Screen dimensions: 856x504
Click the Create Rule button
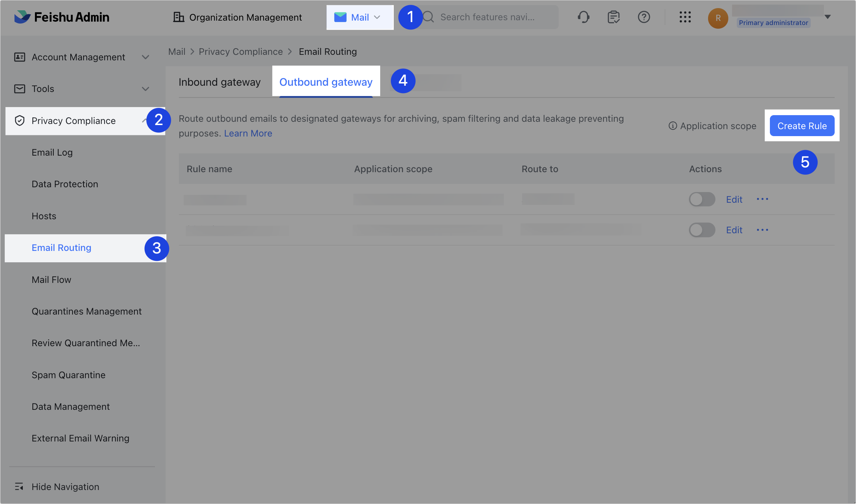point(802,125)
